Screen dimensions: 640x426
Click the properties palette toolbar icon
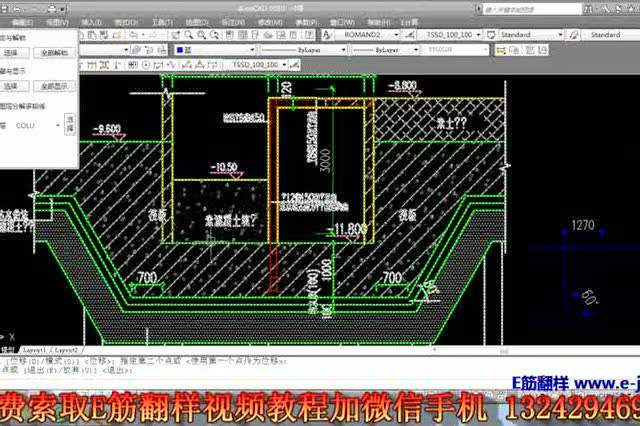(x=230, y=35)
